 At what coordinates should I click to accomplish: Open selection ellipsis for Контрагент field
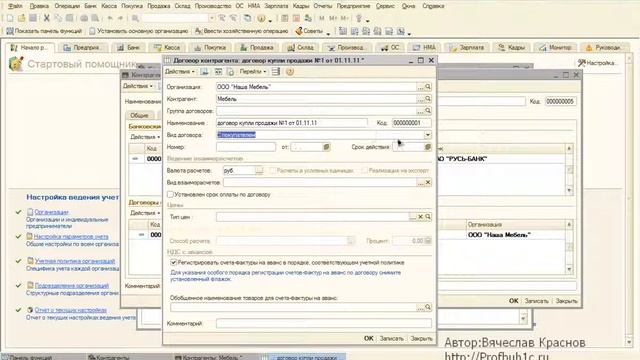coord(420,99)
